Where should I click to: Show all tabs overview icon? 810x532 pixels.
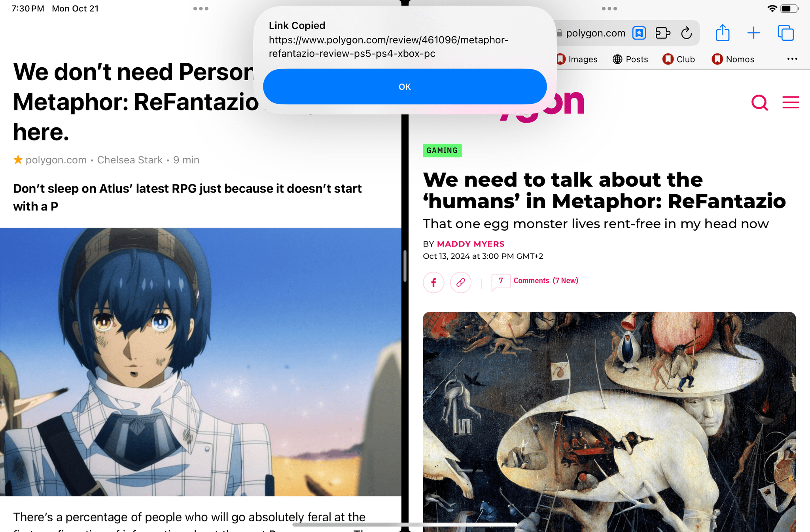pos(785,33)
